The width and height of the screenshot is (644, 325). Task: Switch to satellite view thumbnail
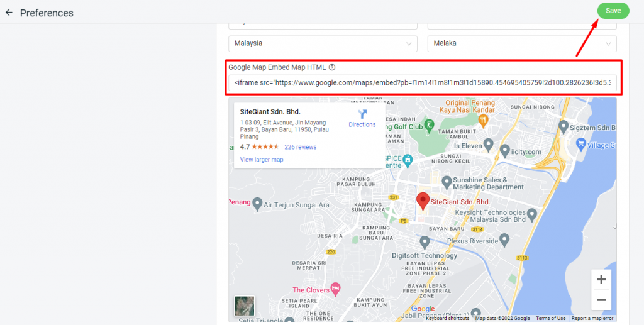(245, 306)
